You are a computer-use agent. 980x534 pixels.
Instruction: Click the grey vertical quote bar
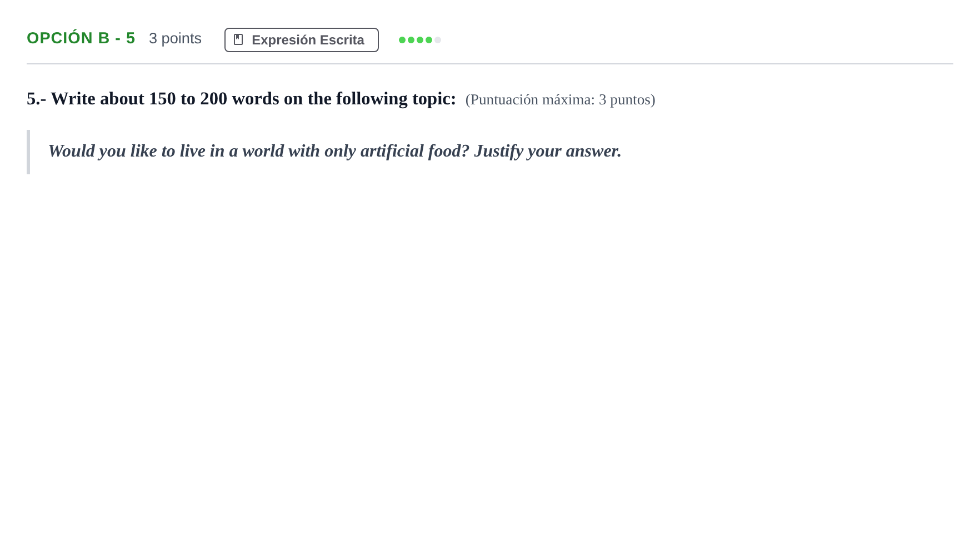pyautogui.click(x=28, y=152)
